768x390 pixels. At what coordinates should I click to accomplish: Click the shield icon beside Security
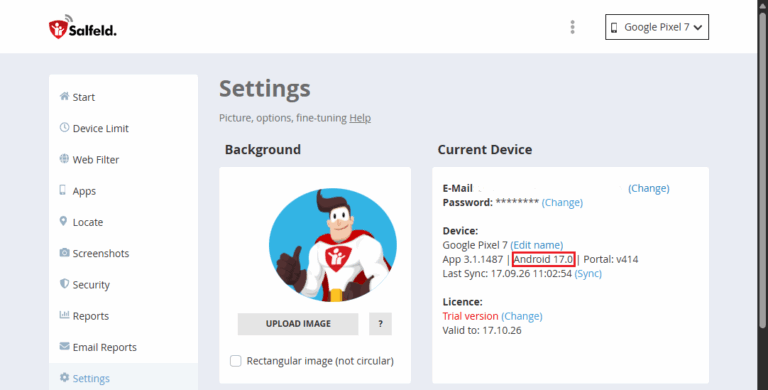pos(64,284)
